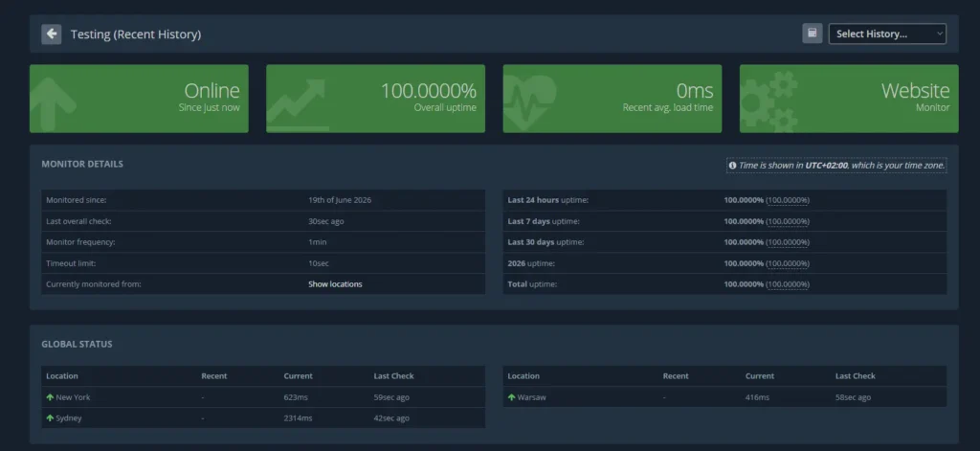The width and height of the screenshot is (980, 451).
Task: Click the Website Monitor card
Action: 849,99
